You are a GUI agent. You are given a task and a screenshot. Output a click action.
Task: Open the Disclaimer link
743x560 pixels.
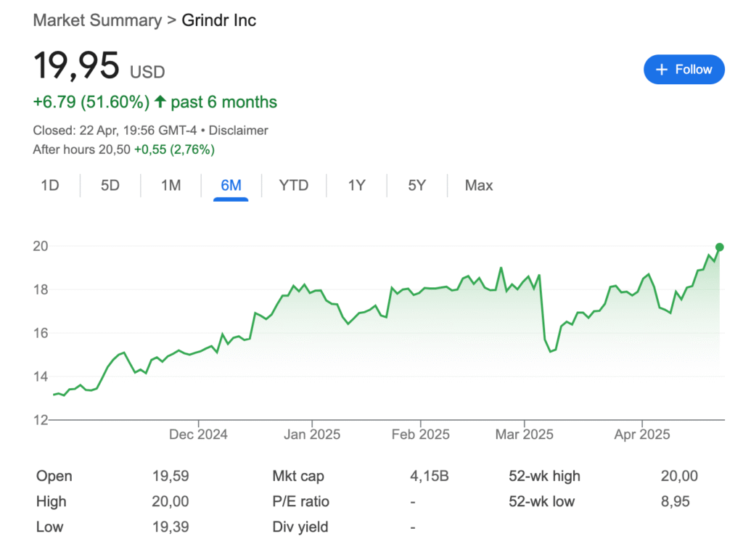pos(238,131)
